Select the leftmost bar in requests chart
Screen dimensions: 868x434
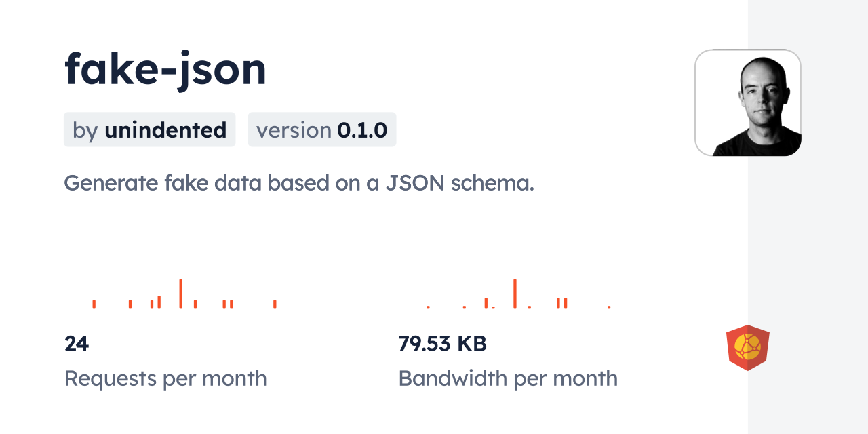pos(94,304)
